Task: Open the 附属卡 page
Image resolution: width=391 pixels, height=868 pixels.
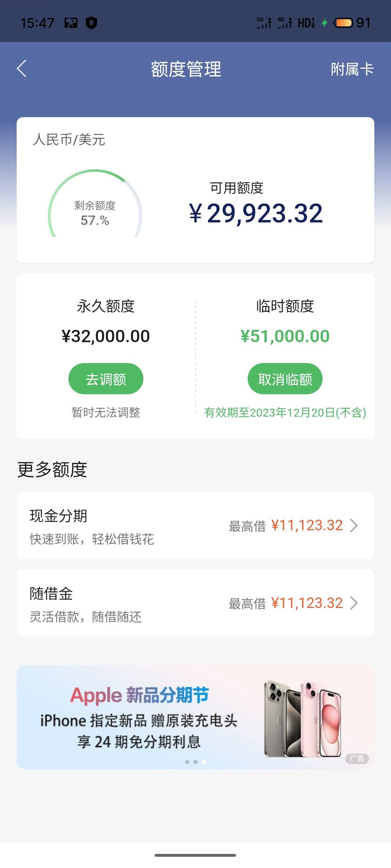Action: 352,69
